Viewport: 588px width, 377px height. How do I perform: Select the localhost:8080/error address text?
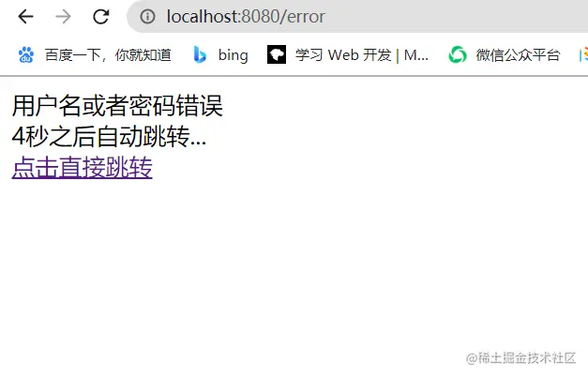[246, 17]
